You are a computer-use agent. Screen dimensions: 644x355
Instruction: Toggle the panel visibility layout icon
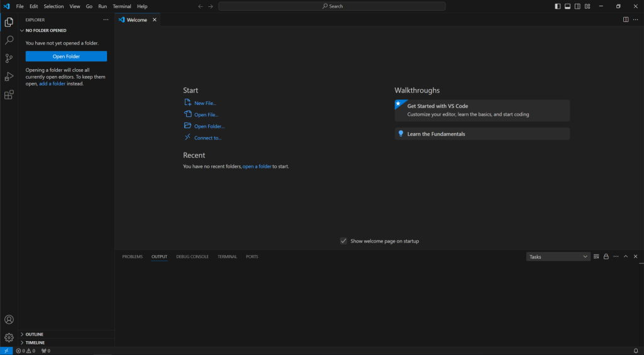point(567,6)
